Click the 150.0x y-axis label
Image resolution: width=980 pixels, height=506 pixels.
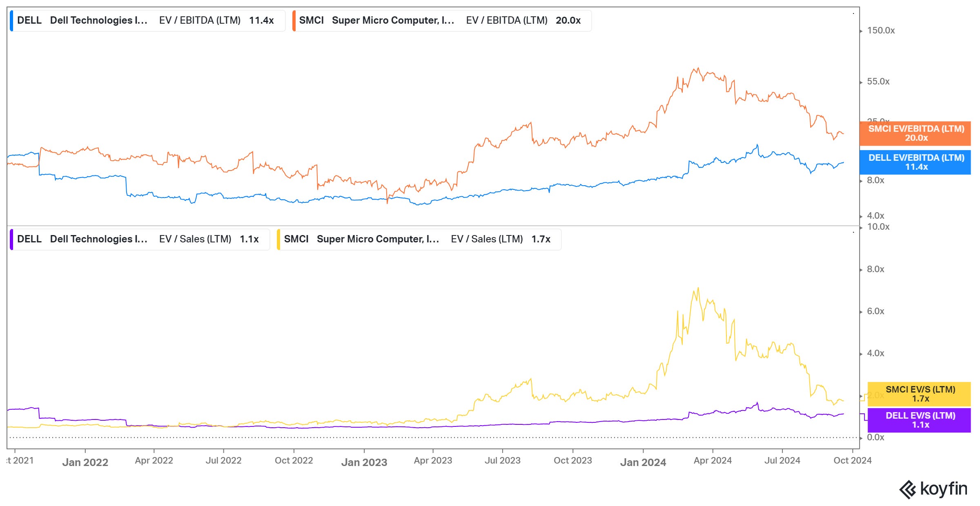click(881, 31)
